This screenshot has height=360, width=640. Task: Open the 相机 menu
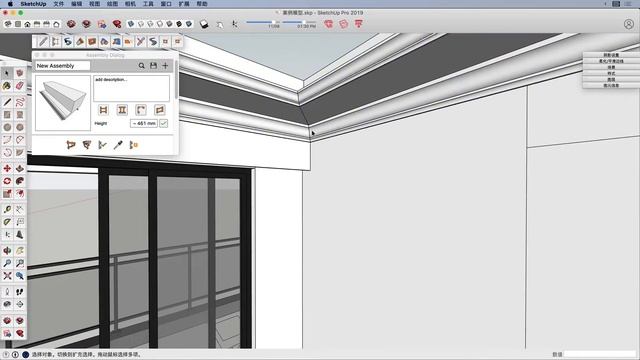[130, 4]
